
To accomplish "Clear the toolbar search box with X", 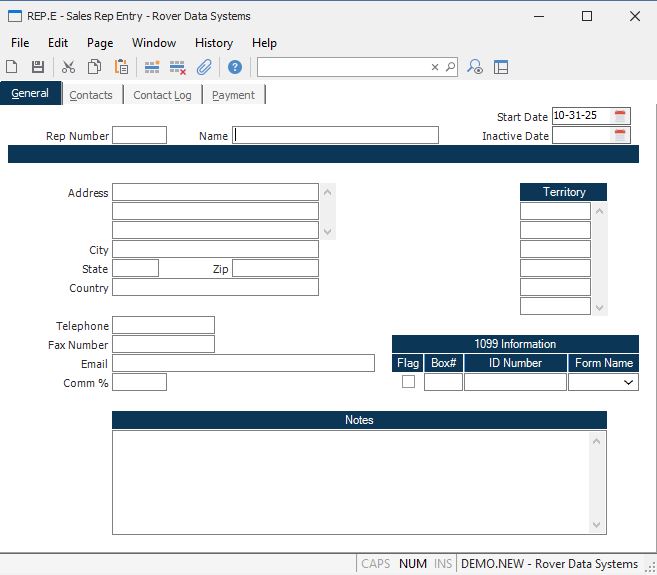I will pyautogui.click(x=435, y=67).
